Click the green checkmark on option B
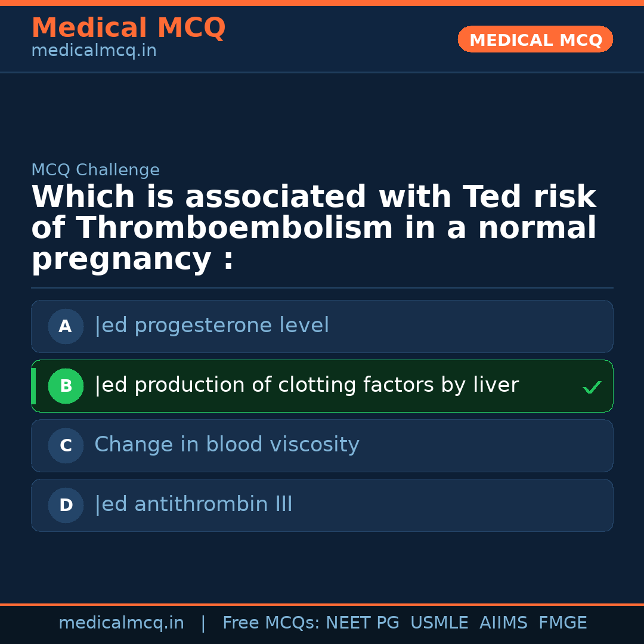The width and height of the screenshot is (644, 644). pos(592,388)
